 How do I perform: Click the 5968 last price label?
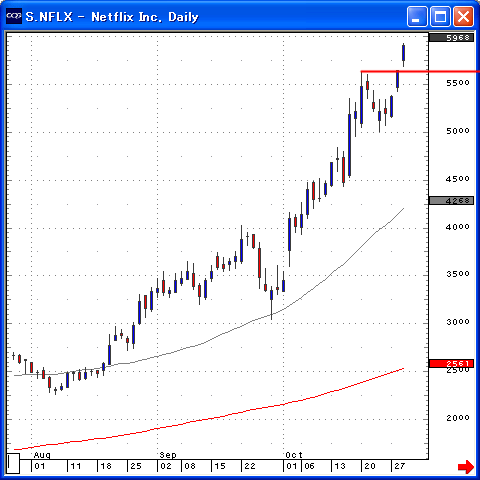452,38
